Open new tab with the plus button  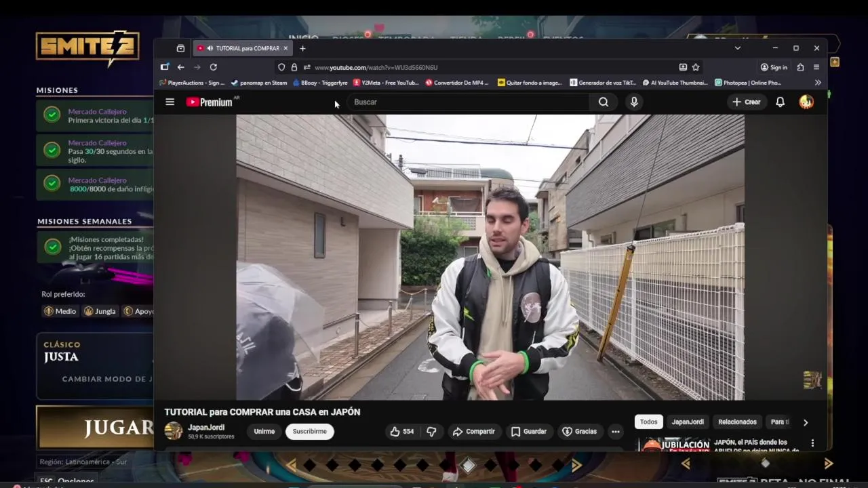tap(302, 48)
